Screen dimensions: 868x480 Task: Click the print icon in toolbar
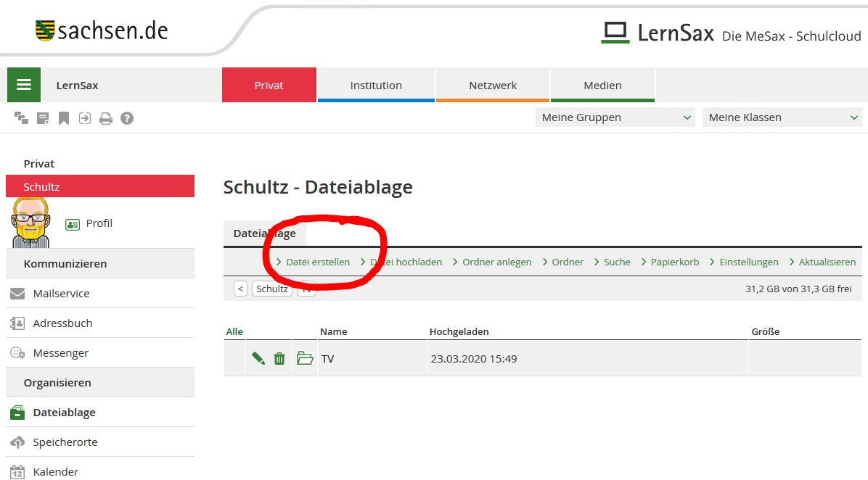pyautogui.click(x=106, y=118)
